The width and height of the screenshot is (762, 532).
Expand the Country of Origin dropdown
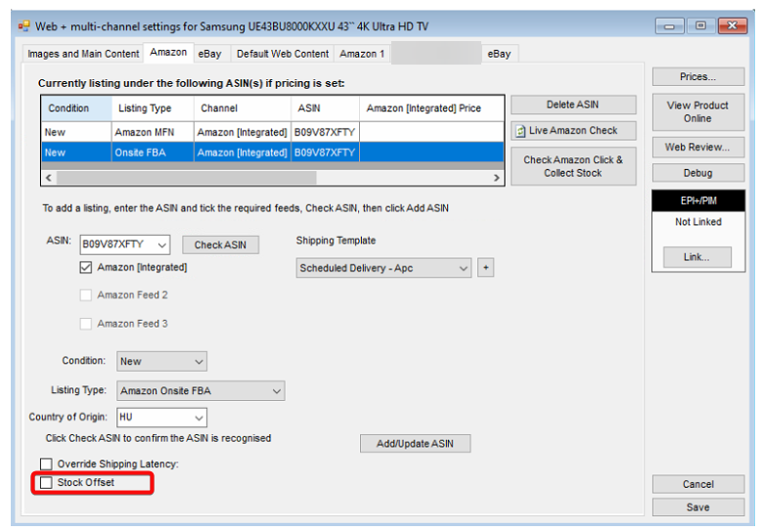coord(199,418)
